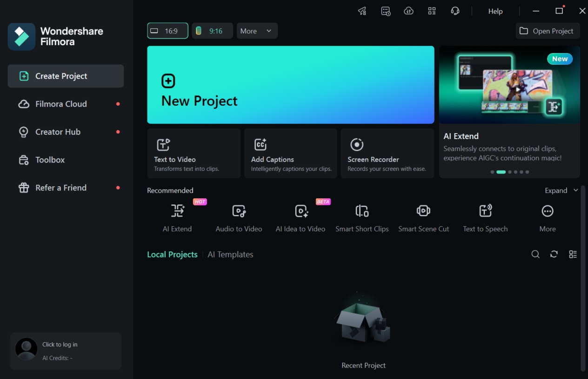Open the AI Extend tool icon
Viewport: 588px width, 379px height.
(x=177, y=211)
